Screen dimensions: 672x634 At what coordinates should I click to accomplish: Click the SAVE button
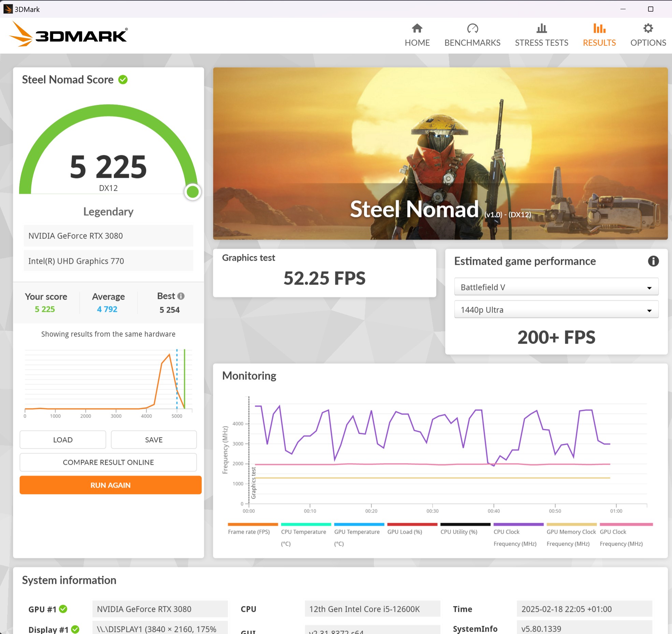[154, 440]
